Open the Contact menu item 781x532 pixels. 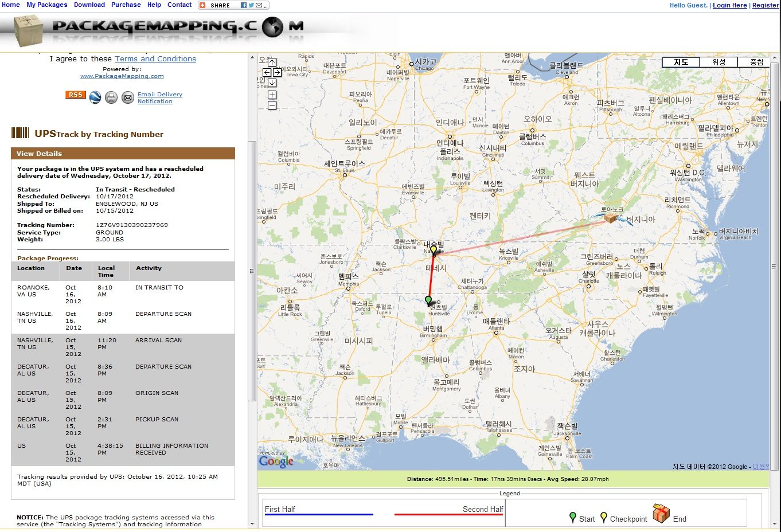click(179, 5)
